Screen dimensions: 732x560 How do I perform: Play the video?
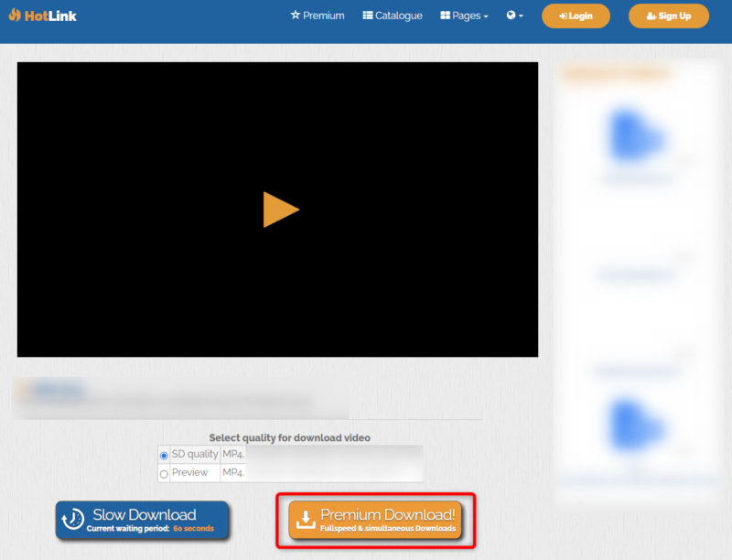tap(280, 209)
